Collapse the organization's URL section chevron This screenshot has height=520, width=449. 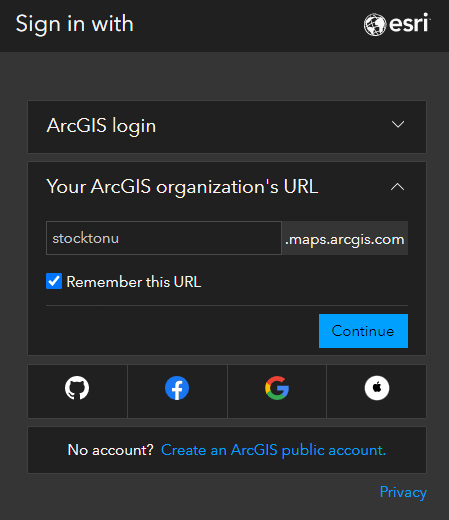[x=398, y=187]
